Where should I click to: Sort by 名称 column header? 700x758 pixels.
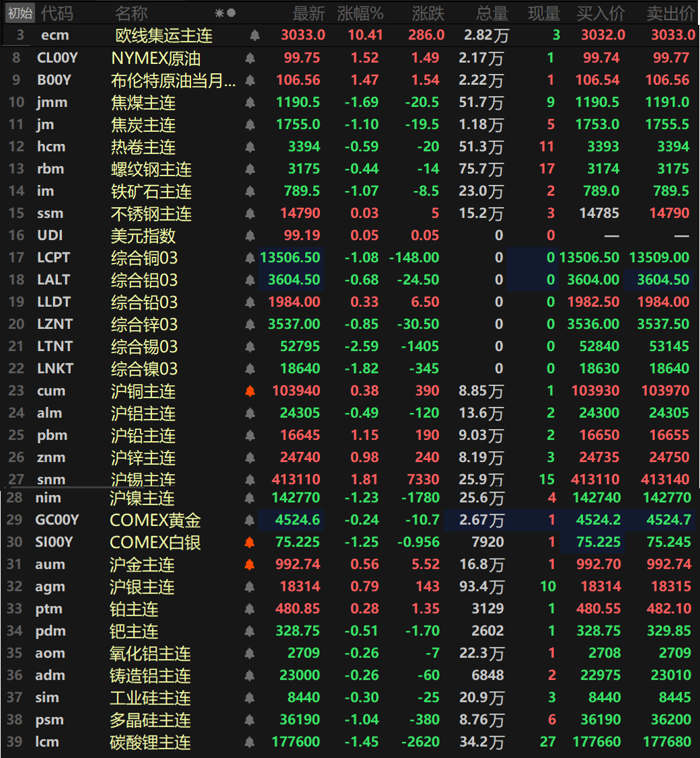click(x=131, y=13)
